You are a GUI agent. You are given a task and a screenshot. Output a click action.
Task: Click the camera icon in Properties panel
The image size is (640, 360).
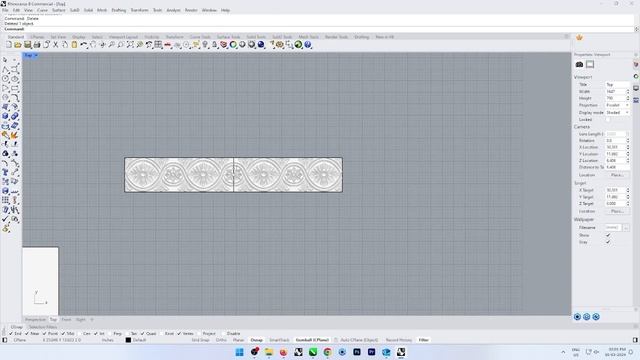tap(579, 64)
